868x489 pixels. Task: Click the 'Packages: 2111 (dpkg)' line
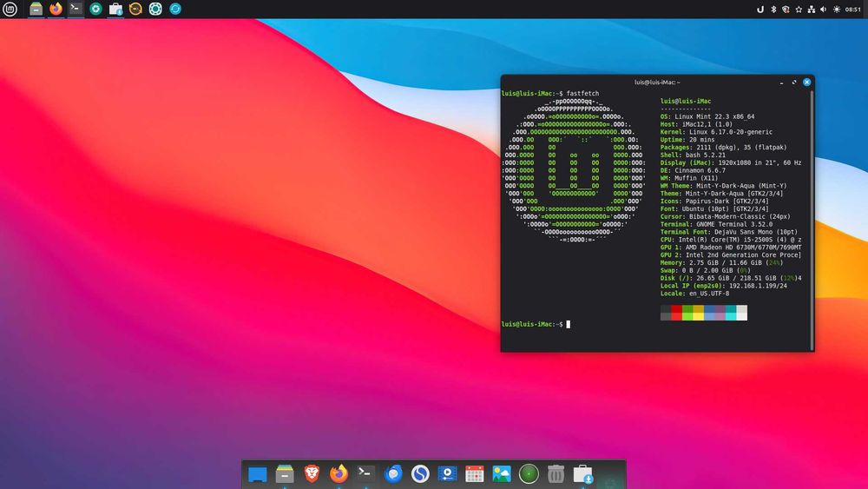(723, 148)
